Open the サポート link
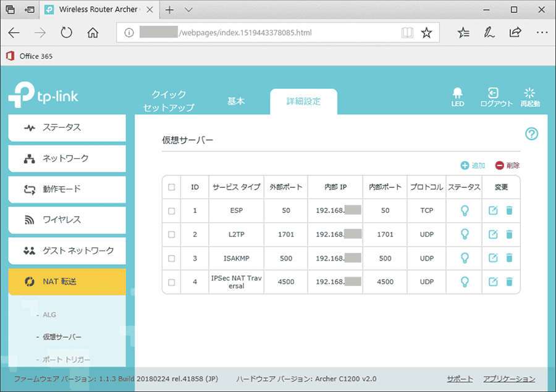The width and height of the screenshot is (556, 392). click(x=460, y=379)
